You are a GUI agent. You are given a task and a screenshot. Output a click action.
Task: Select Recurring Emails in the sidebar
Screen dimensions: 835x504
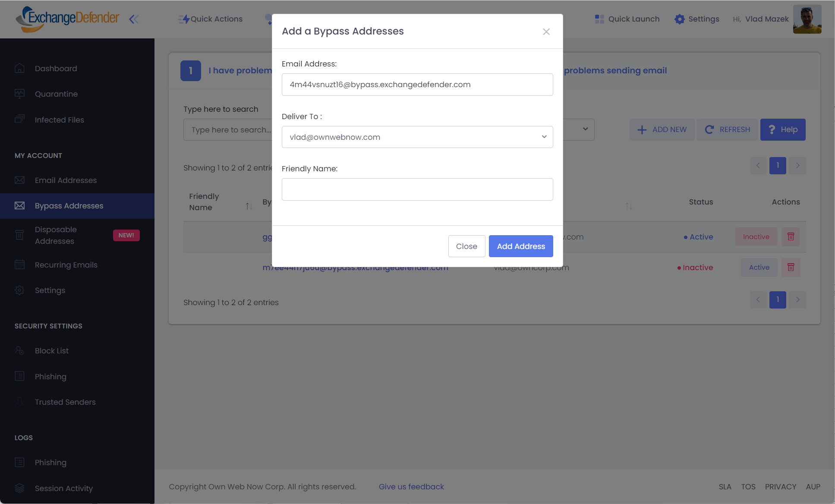click(x=66, y=265)
